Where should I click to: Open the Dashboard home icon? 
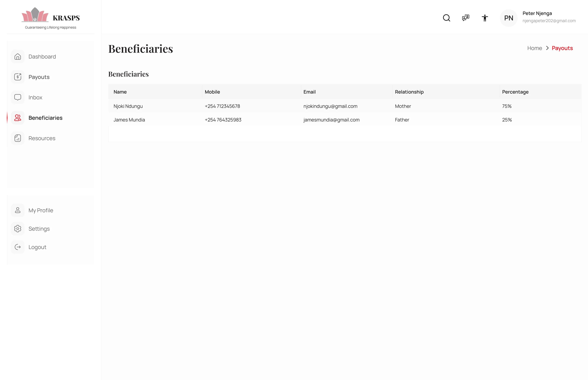pyautogui.click(x=18, y=56)
